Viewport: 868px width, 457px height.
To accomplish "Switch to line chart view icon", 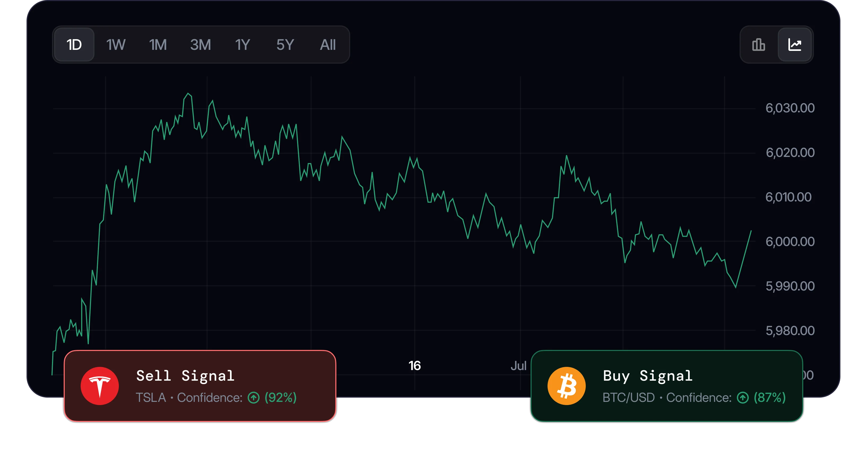I will point(795,45).
